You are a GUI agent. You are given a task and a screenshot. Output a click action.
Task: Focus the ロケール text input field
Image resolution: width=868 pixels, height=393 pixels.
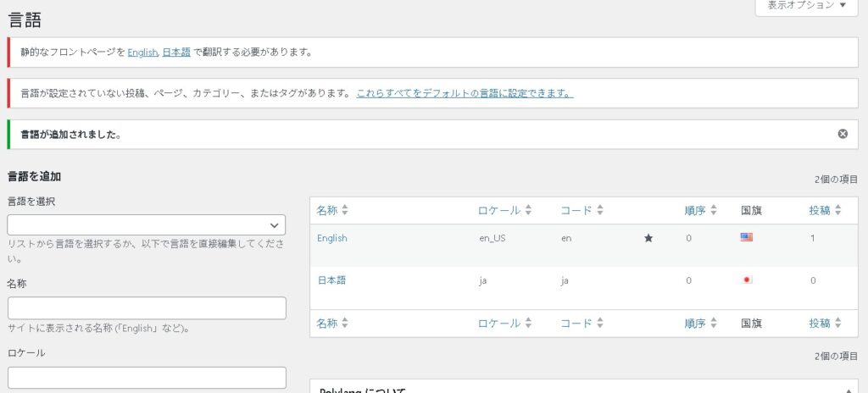pos(147,378)
